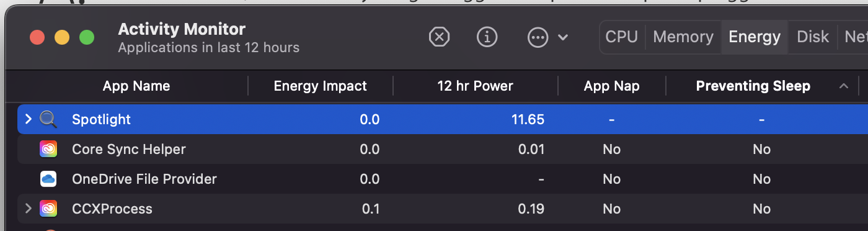Toggle the sort direction arrow in Preventing Sleep
Screen dimensions: 868x231
click(844, 86)
